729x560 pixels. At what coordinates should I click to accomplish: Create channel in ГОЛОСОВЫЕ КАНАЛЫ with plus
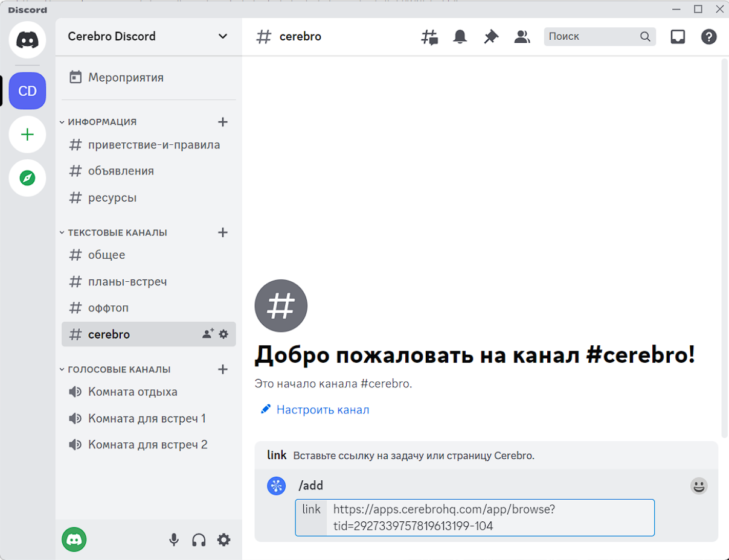click(x=223, y=369)
